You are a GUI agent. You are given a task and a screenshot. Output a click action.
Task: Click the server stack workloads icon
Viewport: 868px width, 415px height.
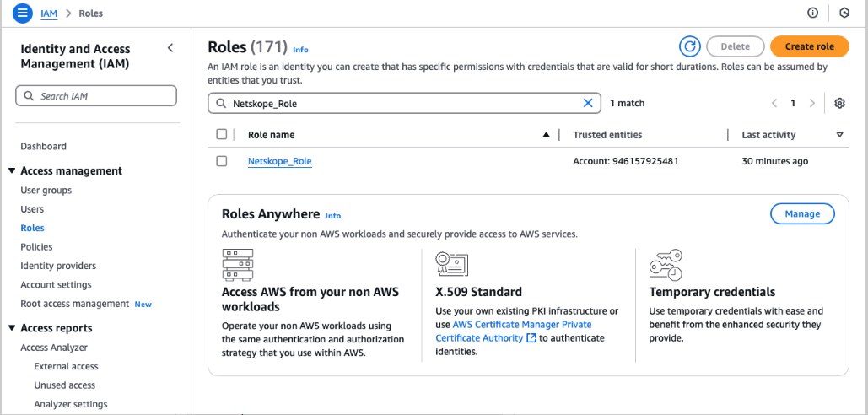tap(238, 265)
